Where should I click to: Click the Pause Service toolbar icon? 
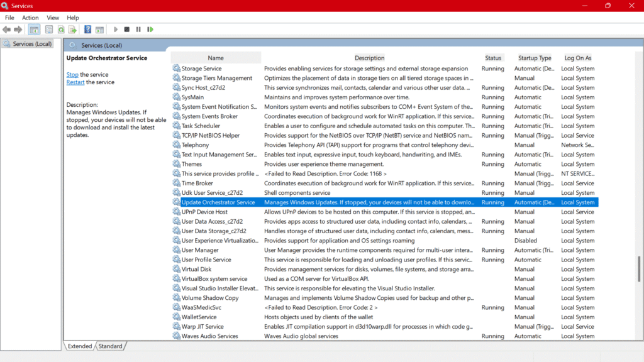click(x=138, y=30)
